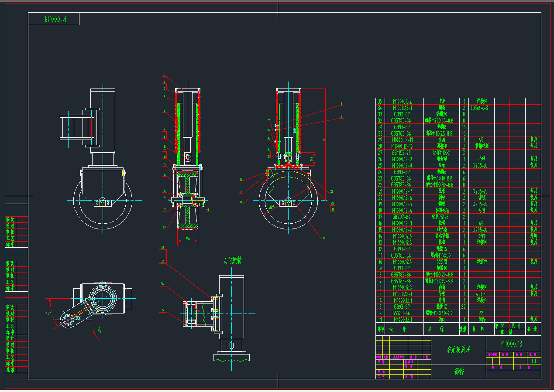Select the A向旋转 view label
The height and width of the screenshot is (392, 554).
[x=232, y=261]
